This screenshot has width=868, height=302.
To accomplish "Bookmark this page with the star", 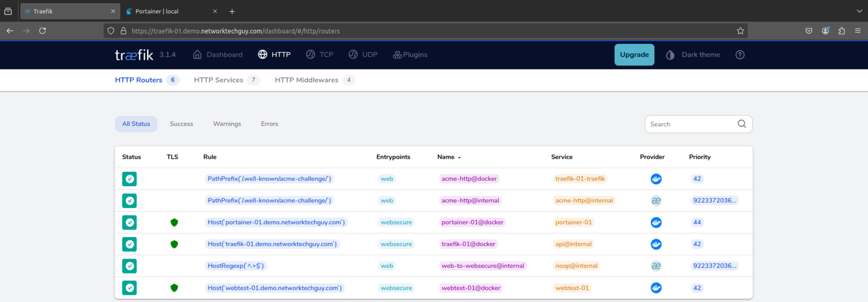I will 740,31.
